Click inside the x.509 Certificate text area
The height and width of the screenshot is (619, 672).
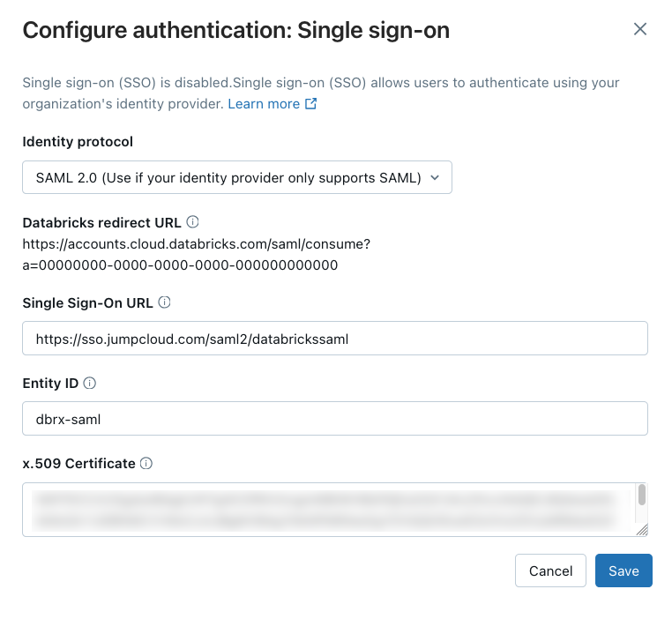[x=326, y=509]
